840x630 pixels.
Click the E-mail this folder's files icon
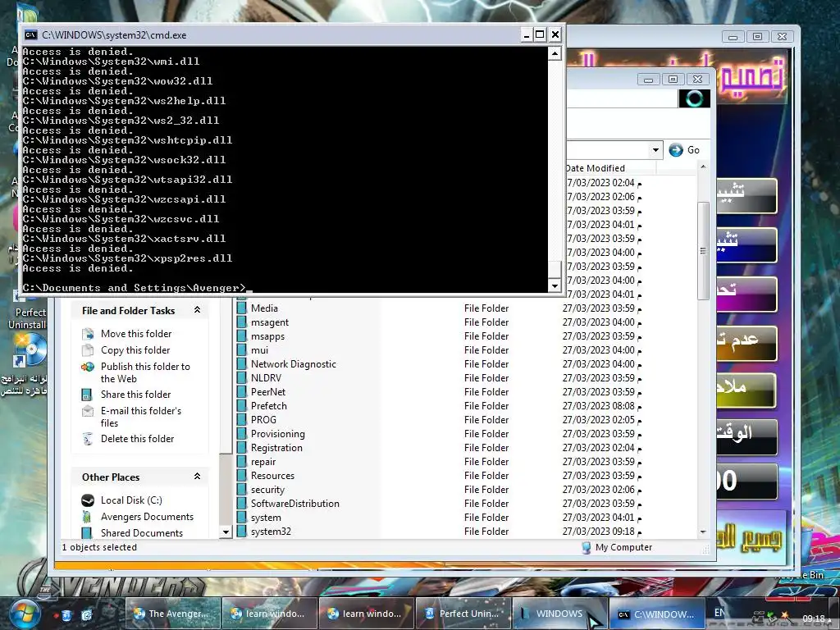(x=87, y=411)
